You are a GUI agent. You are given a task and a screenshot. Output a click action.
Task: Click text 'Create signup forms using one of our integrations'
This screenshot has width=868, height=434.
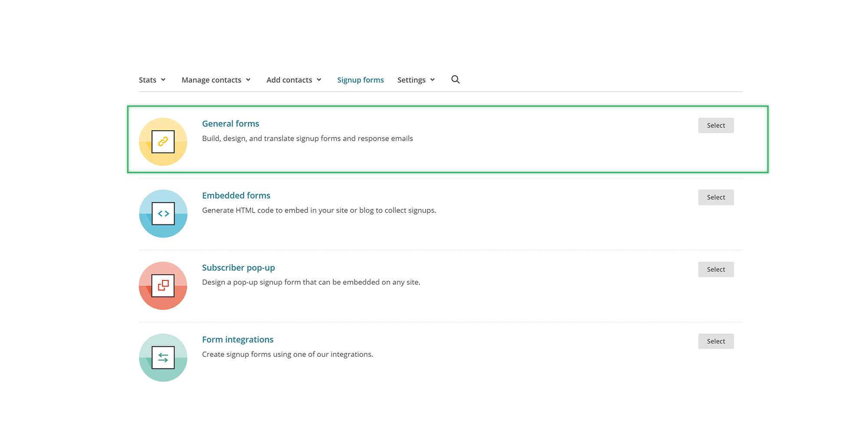pos(287,355)
